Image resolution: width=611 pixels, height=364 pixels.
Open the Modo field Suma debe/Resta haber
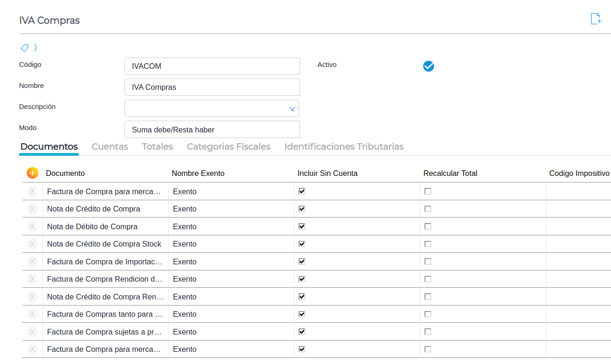(x=212, y=130)
